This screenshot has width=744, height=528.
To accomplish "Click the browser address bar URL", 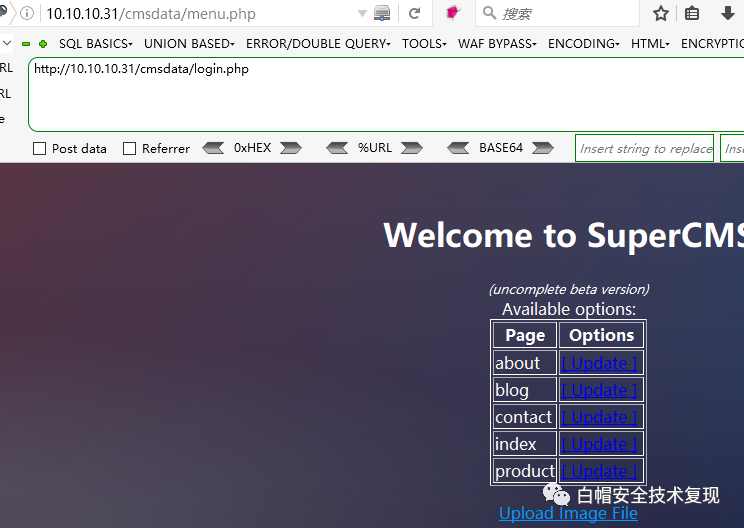I will [x=151, y=14].
